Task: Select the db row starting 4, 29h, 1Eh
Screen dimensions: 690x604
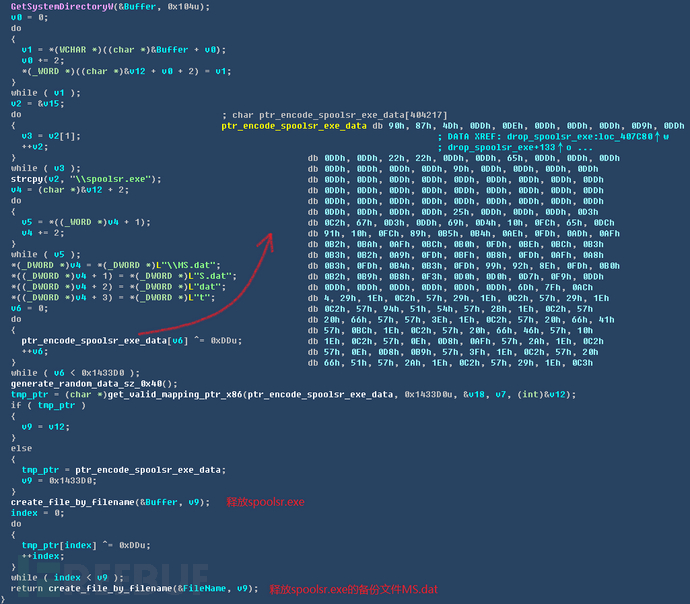Action: tap(459, 298)
